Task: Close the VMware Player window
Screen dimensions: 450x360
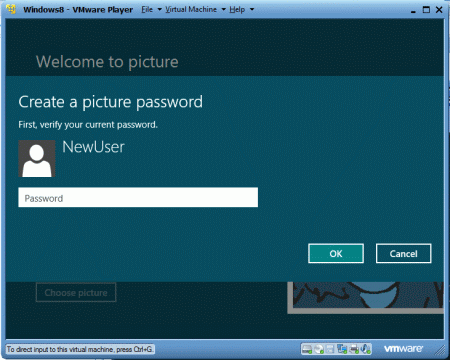Action: (x=439, y=10)
